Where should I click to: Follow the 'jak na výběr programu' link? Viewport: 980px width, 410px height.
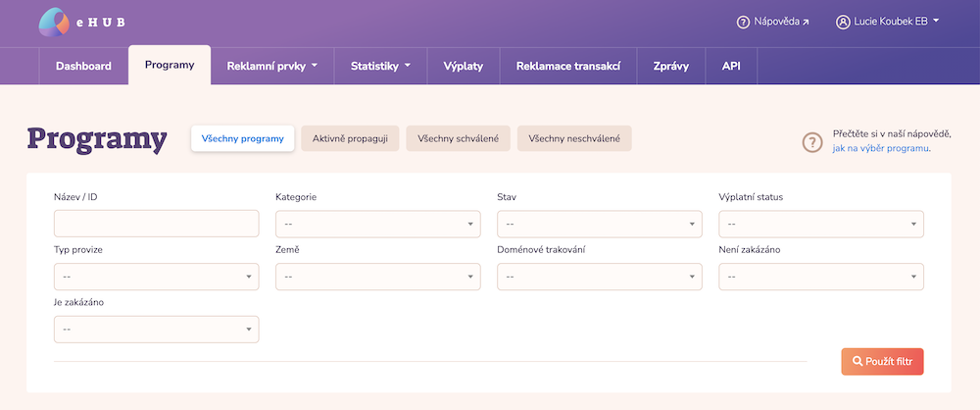[x=880, y=148]
